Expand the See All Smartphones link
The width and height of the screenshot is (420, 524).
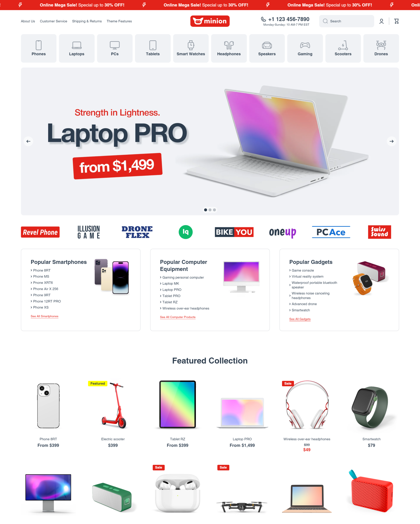(45, 316)
